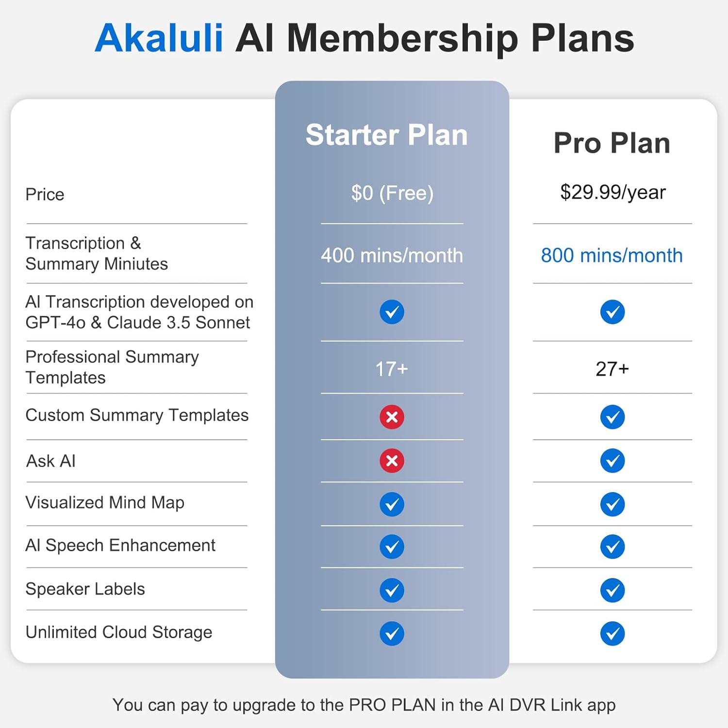Viewport: 728px width, 728px height.
Task: Click Pro Plan checkmark for Speaker Labels
Action: click(612, 590)
